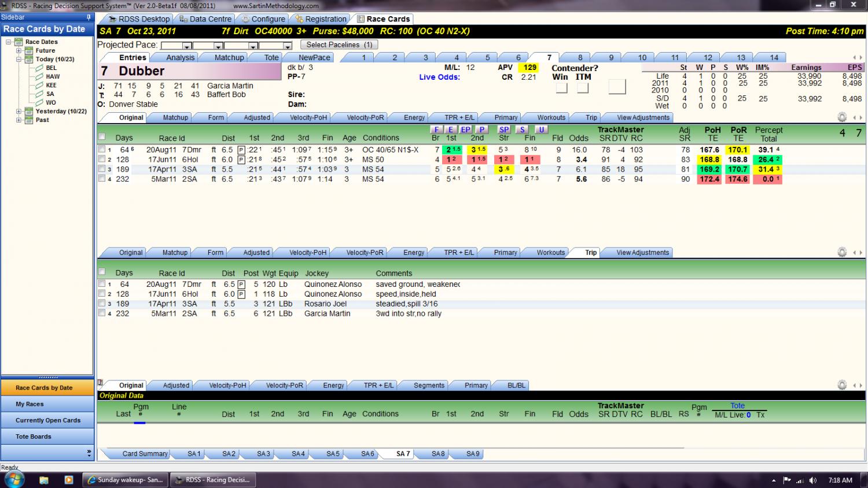The image size is (868, 488).
Task: Click the P running style filter button
Action: (481, 130)
